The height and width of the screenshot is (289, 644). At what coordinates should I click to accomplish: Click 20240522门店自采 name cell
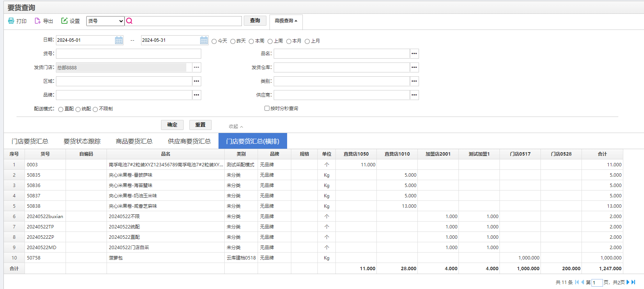point(166,248)
